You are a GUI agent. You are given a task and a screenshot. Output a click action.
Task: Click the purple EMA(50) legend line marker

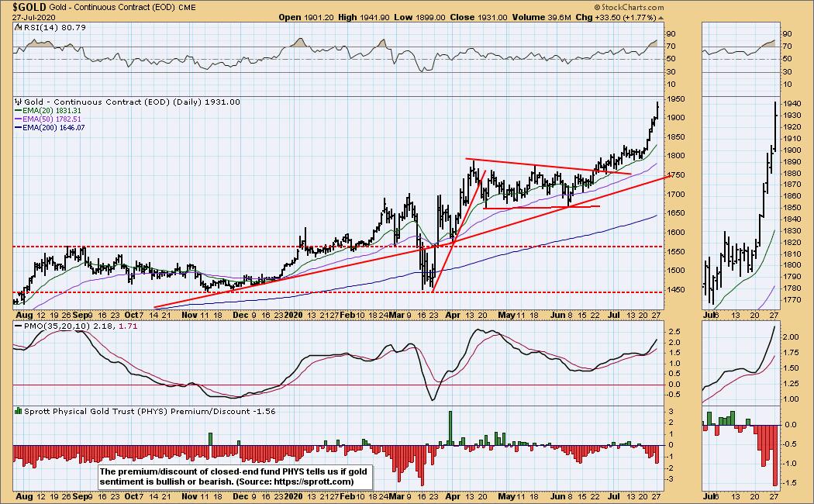[x=18, y=119]
